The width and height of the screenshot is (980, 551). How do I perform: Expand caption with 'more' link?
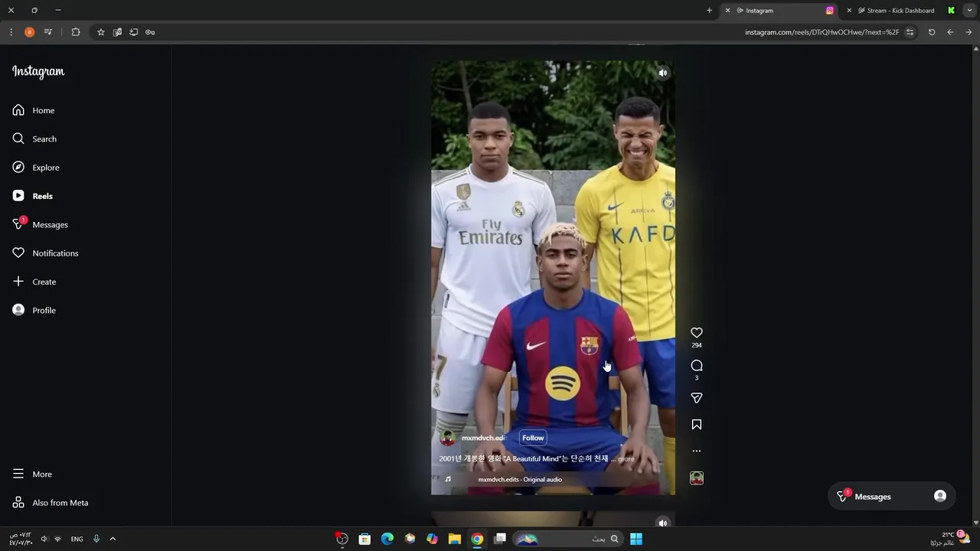626,459
